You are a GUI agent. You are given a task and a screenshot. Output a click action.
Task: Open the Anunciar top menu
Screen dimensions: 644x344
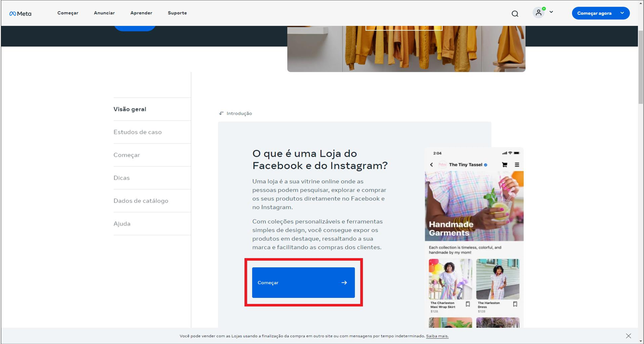click(x=104, y=13)
